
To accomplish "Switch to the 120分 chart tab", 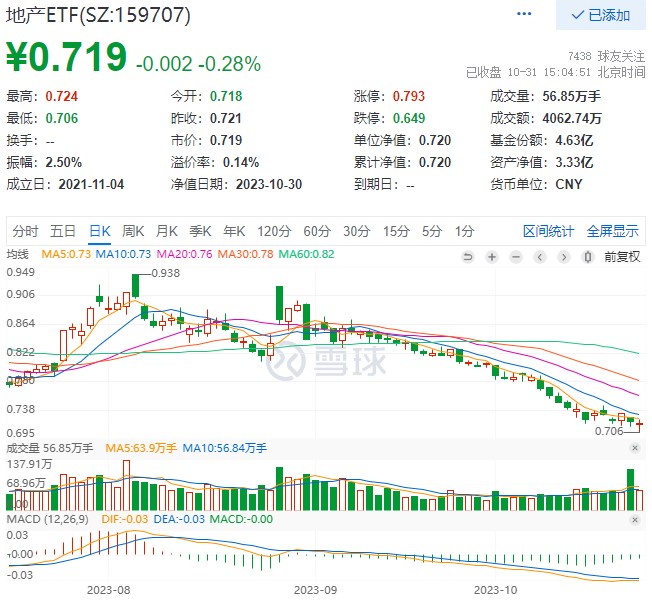I will [x=274, y=231].
